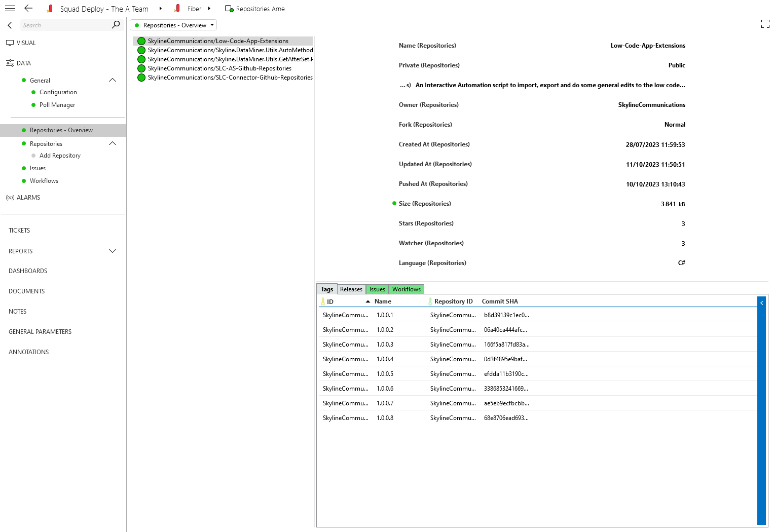The width and height of the screenshot is (774, 532).
Task: Select the tag row 1.0.0.1
Action: pyautogui.click(x=537, y=315)
